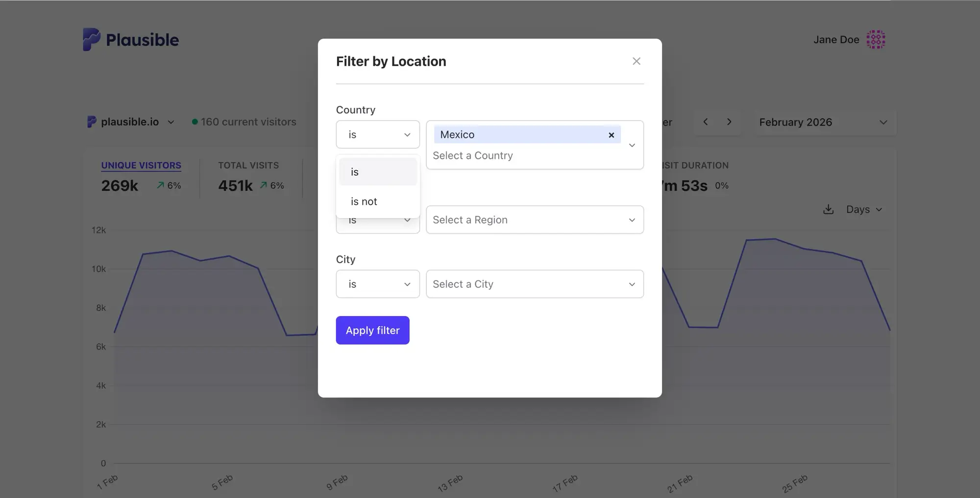Screen dimensions: 980x498
Task: Switch the plausible.io site selector
Action: [x=131, y=122]
